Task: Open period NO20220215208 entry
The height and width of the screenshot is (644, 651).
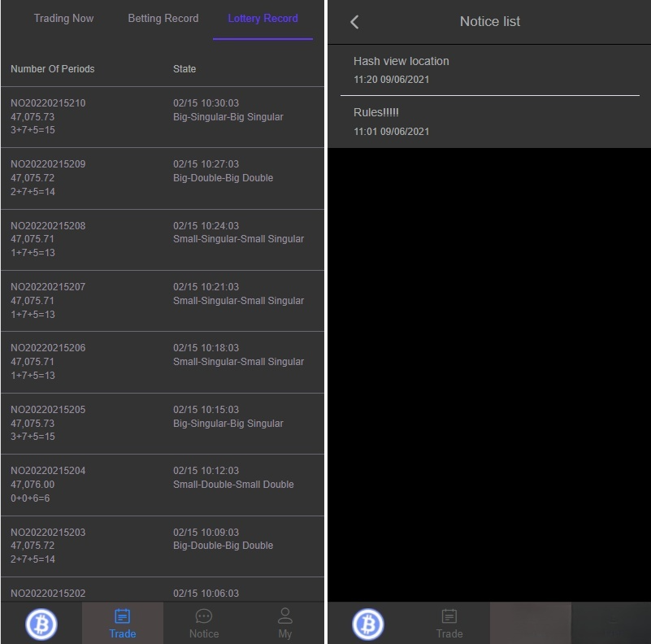Action: coord(162,239)
